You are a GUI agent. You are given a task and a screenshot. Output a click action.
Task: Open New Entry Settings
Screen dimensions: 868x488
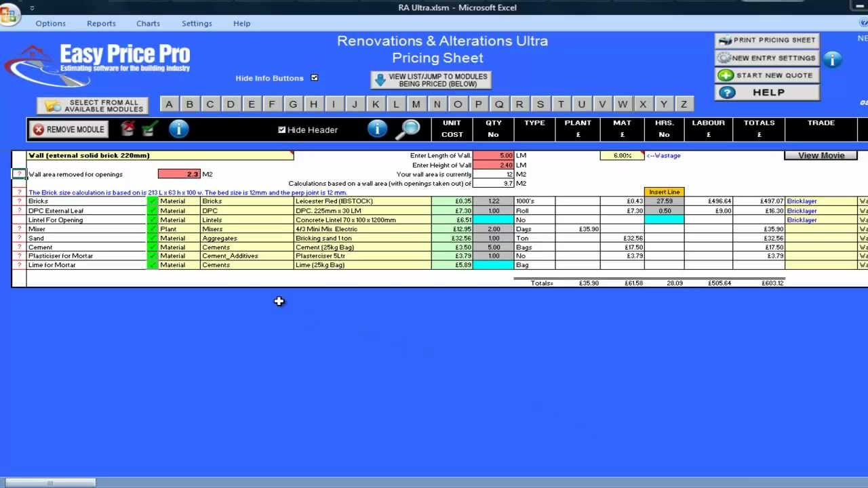tap(767, 58)
